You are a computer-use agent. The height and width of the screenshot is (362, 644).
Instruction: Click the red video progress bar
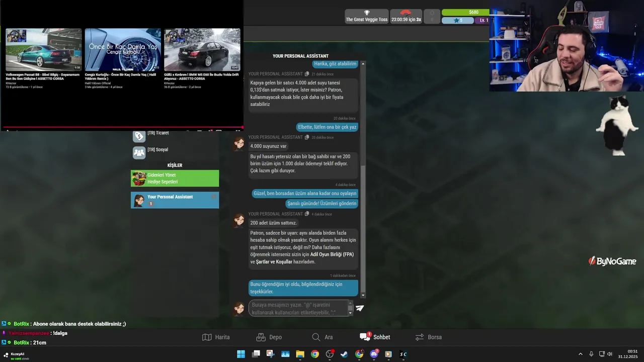coord(122,128)
